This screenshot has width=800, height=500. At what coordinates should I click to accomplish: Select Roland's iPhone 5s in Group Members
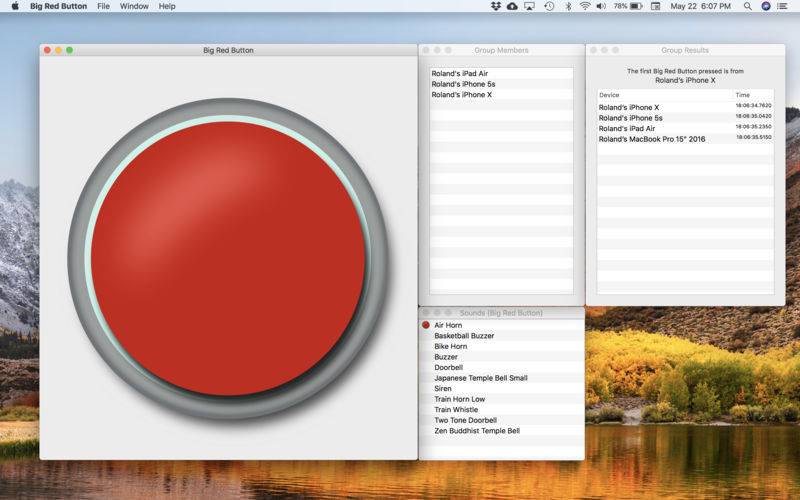[501, 84]
